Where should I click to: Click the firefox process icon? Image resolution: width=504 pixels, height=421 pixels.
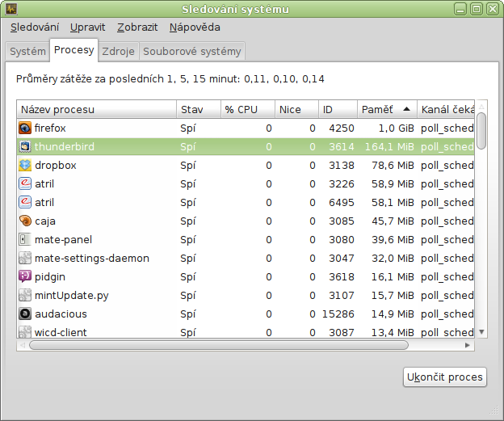pos(25,128)
